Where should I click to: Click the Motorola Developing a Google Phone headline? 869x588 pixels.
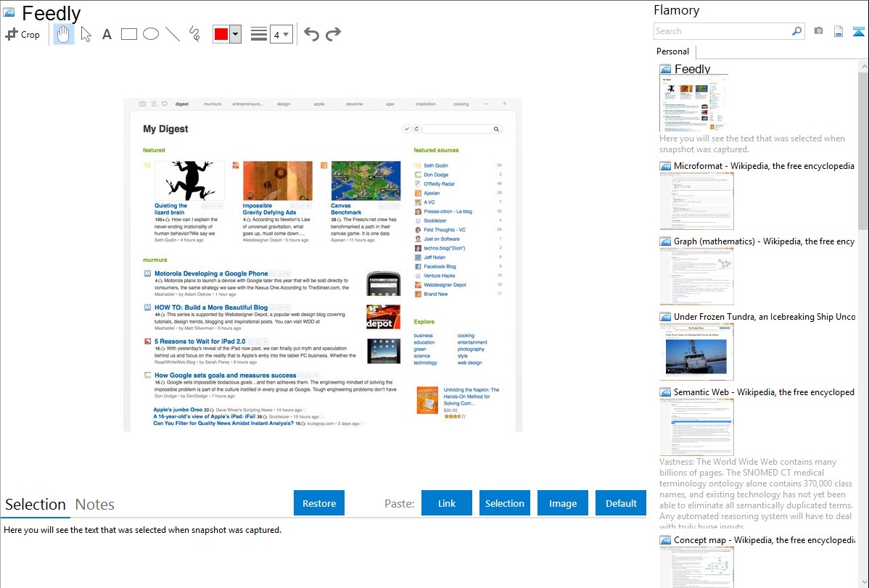[210, 273]
